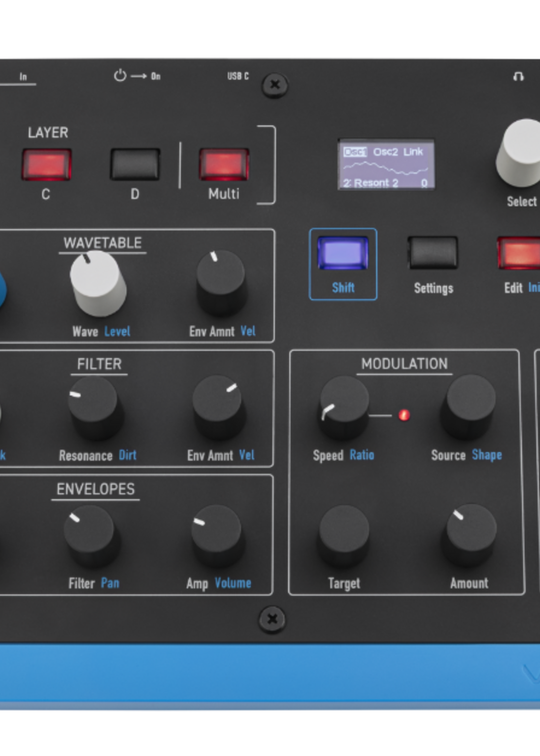Click the black Settings button
This screenshot has height=756, width=540.
(432, 253)
